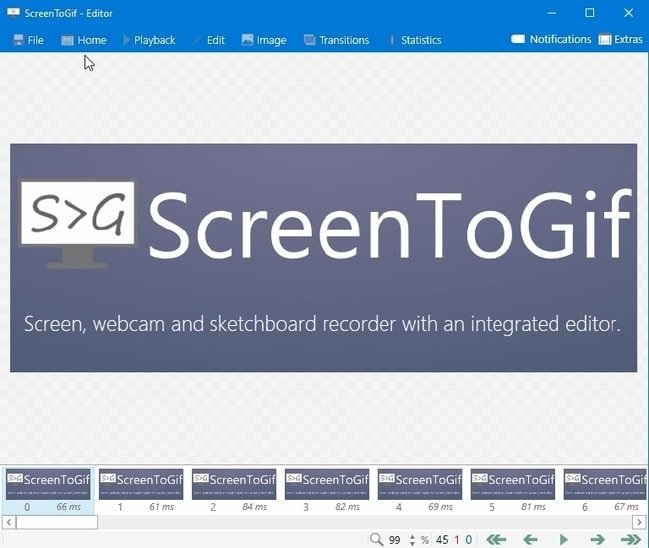
Task: Open the Statistics tab
Action: click(x=414, y=40)
